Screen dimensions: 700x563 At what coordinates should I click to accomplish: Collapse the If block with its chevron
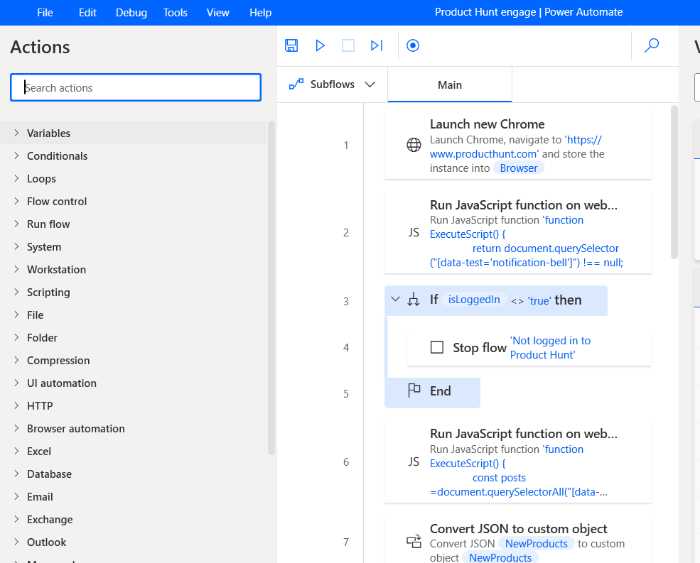395,299
